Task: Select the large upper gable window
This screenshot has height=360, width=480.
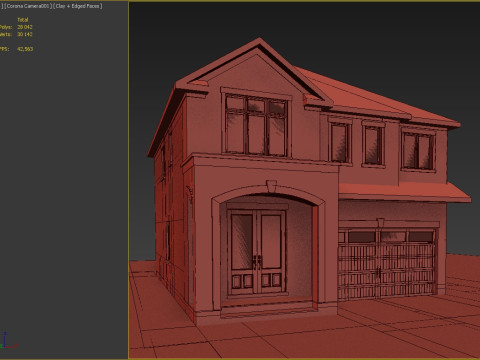Action: click(256, 124)
